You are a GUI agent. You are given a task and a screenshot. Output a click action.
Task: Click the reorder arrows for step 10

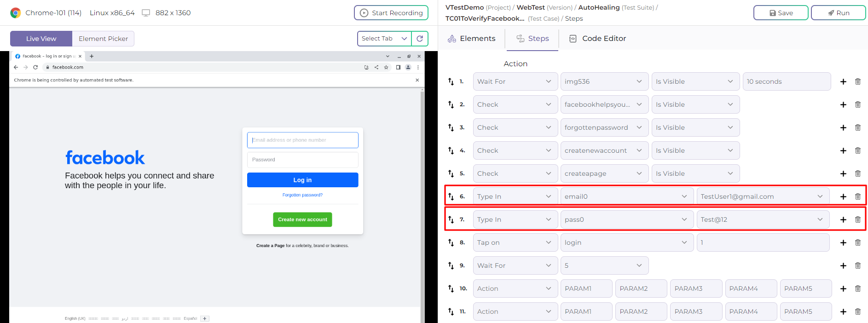[x=451, y=288]
